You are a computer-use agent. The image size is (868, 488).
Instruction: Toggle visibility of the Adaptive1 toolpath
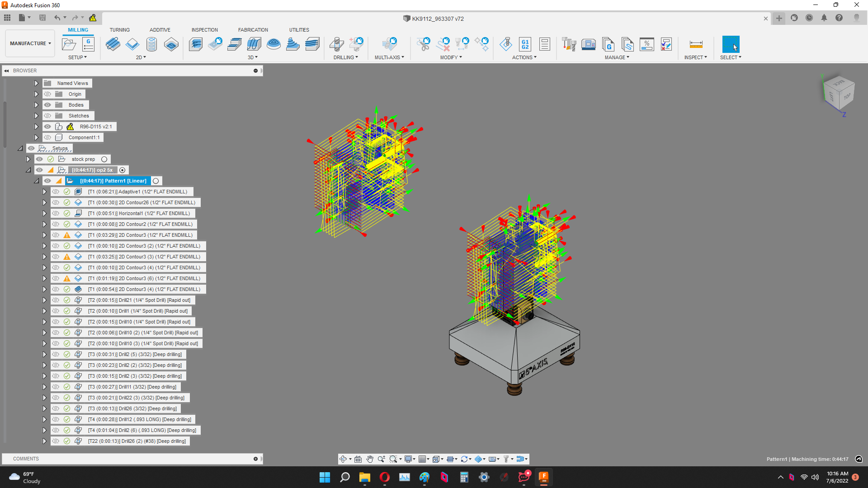(x=56, y=192)
